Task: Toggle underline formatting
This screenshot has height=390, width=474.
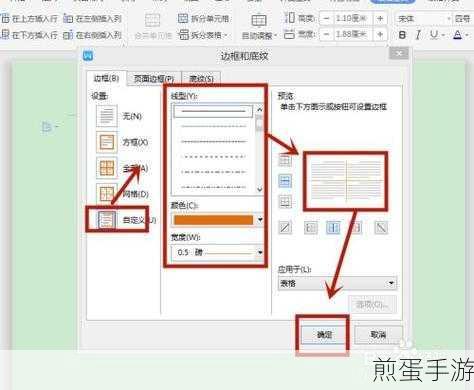Action: coord(433,35)
